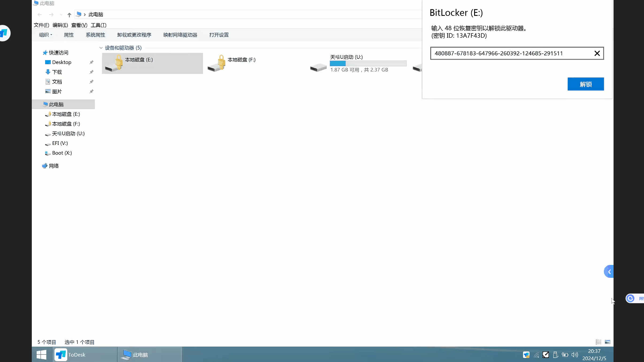Screen dimensions: 644x362
Task: Click 打开设置 in the toolbar
Action: pos(219,35)
